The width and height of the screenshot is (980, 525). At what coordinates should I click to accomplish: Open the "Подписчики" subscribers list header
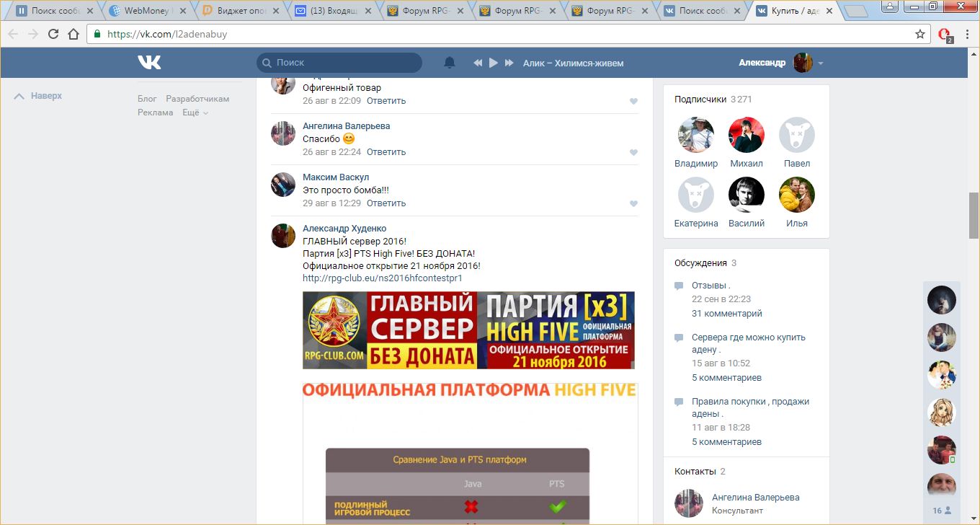pos(713,100)
